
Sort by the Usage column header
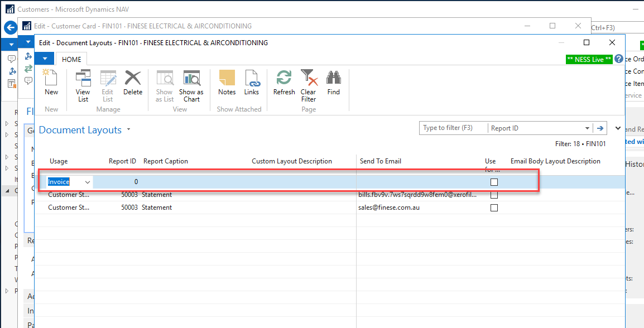[59, 161]
